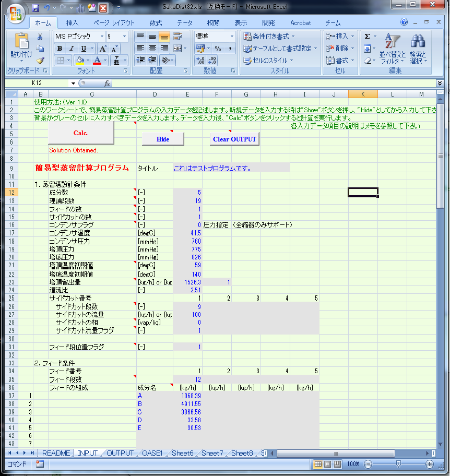Open the データ ribbon tab
450x476 pixels.
coord(185,23)
